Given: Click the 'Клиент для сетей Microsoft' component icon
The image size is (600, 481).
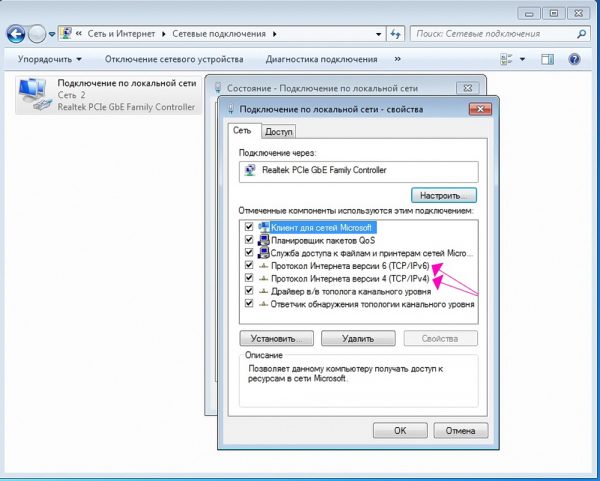Looking at the screenshot, I should coord(264,227).
